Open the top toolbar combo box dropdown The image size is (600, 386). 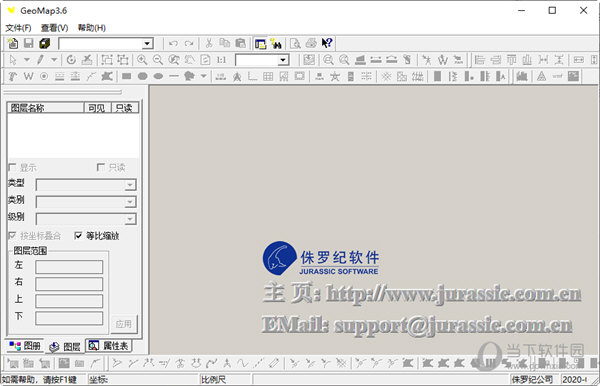tap(147, 44)
